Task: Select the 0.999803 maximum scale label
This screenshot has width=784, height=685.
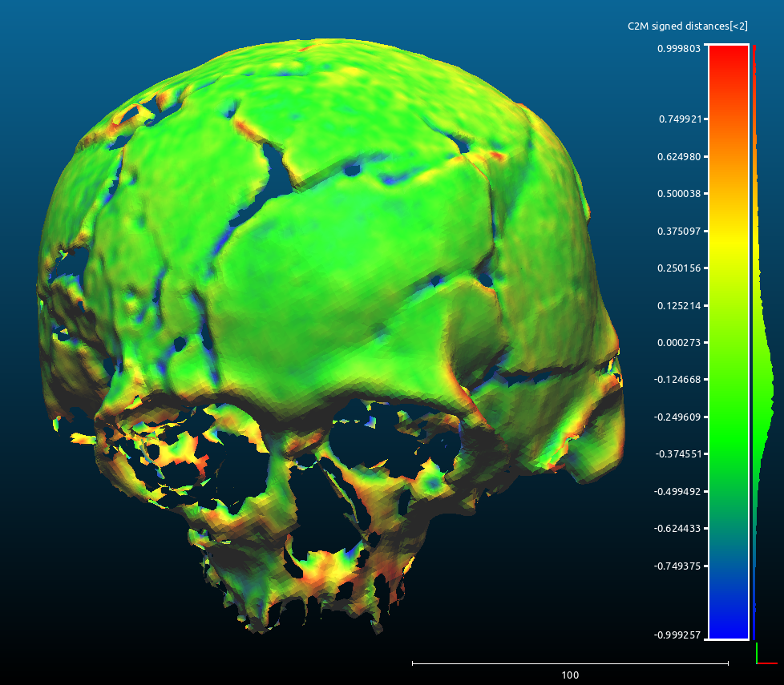Action: (x=679, y=48)
